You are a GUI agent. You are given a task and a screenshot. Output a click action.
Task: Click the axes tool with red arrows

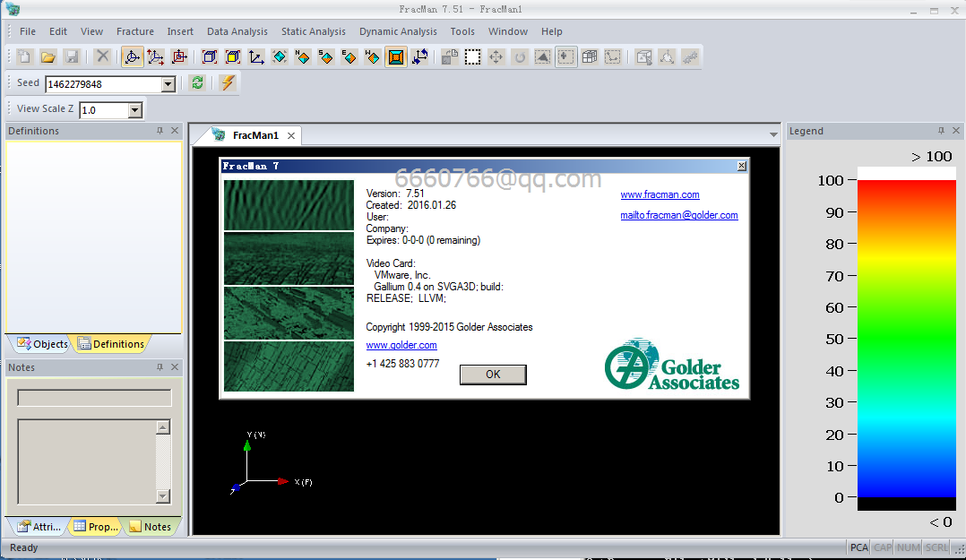[x=155, y=57]
